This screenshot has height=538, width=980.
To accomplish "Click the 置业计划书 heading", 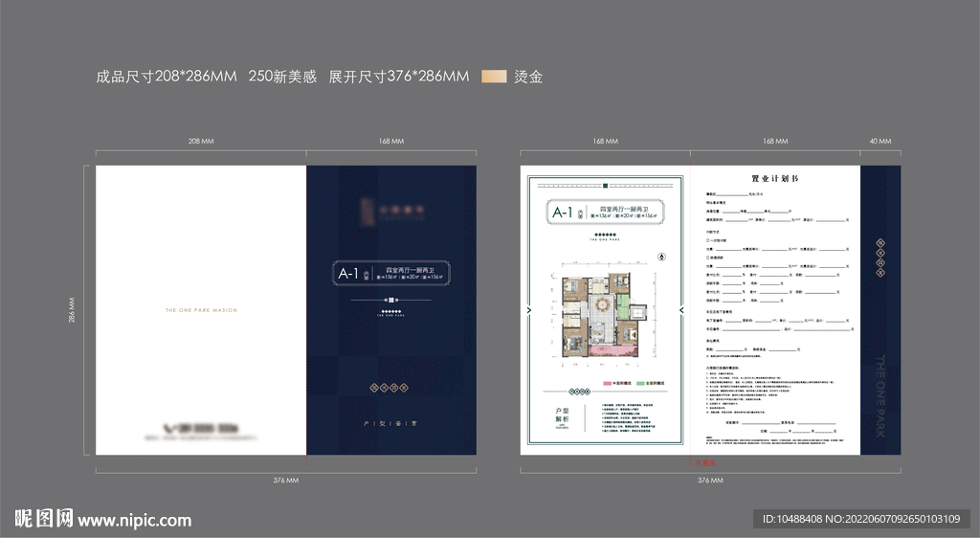I will [775, 179].
